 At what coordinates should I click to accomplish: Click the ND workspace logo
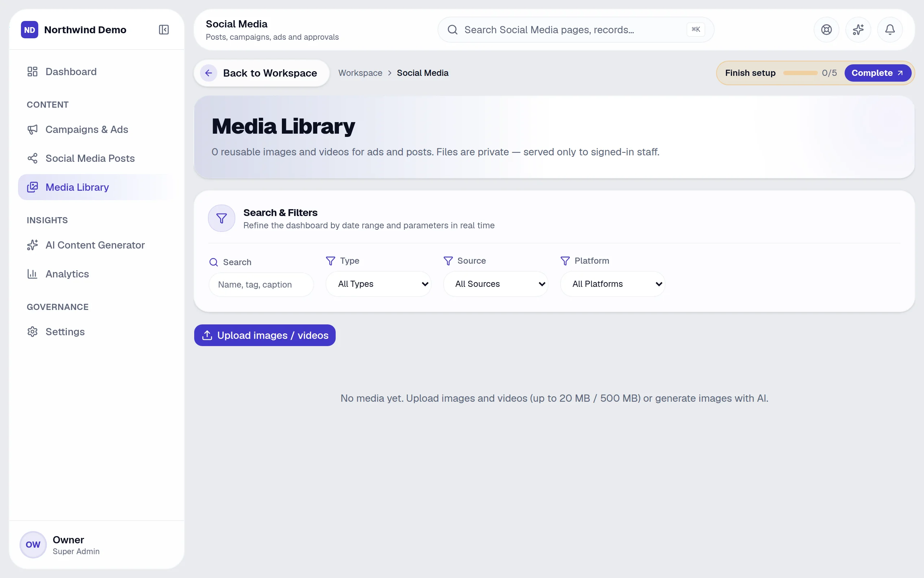pyautogui.click(x=29, y=30)
